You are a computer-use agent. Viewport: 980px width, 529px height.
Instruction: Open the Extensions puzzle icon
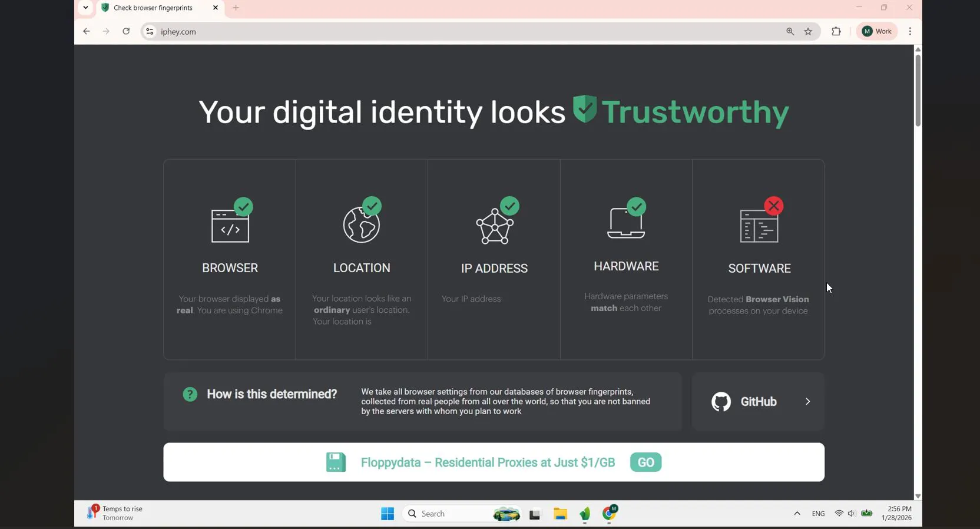836,32
